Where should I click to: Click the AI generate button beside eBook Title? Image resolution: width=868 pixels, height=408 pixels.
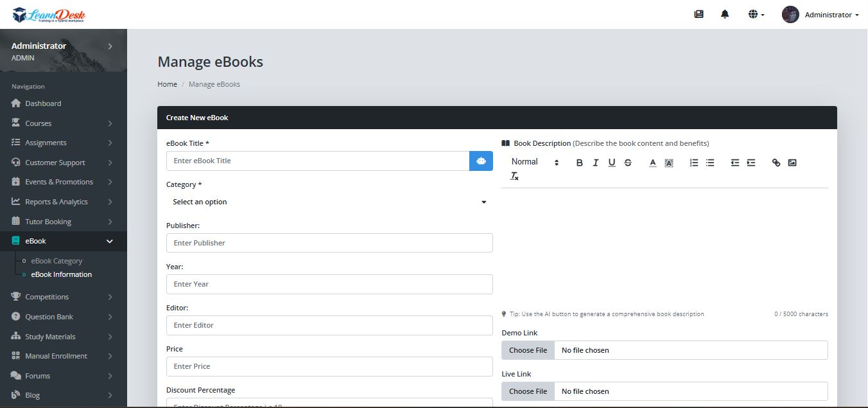click(481, 161)
